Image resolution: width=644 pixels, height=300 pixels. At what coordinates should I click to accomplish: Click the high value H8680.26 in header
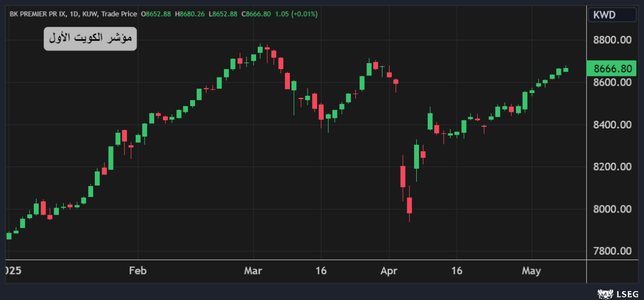pyautogui.click(x=191, y=14)
